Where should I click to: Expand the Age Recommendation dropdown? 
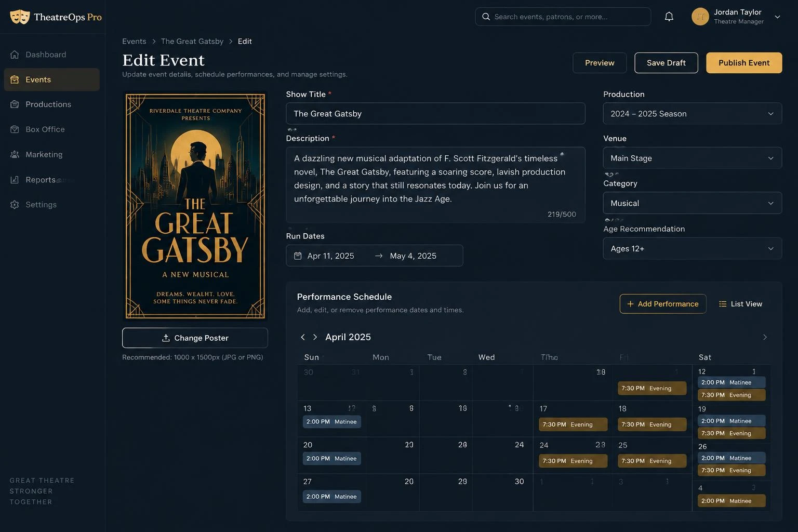(692, 248)
